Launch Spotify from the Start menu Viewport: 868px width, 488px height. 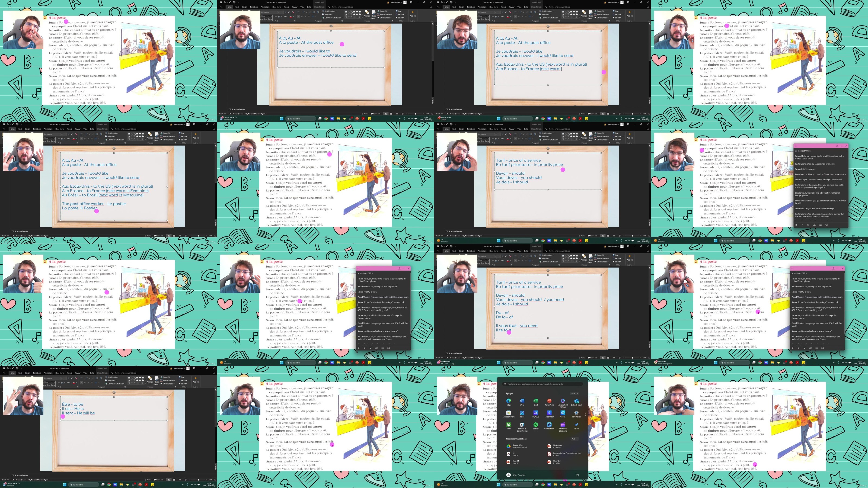tap(536, 426)
